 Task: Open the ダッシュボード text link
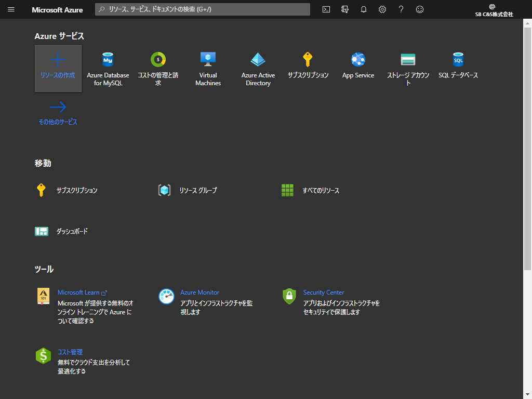[x=72, y=231]
